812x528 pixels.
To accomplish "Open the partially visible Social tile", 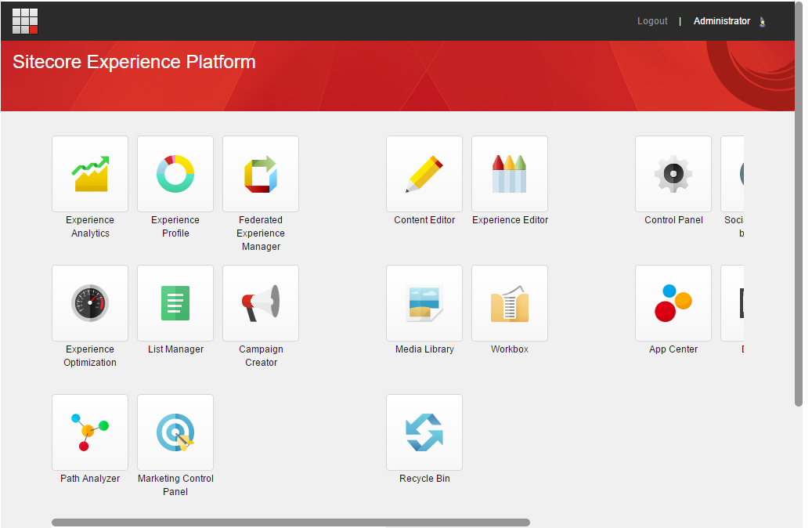I will click(733, 174).
